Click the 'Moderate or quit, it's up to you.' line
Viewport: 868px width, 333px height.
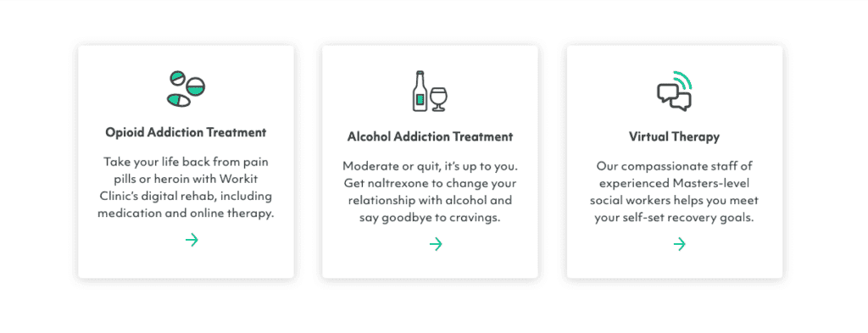(x=430, y=166)
